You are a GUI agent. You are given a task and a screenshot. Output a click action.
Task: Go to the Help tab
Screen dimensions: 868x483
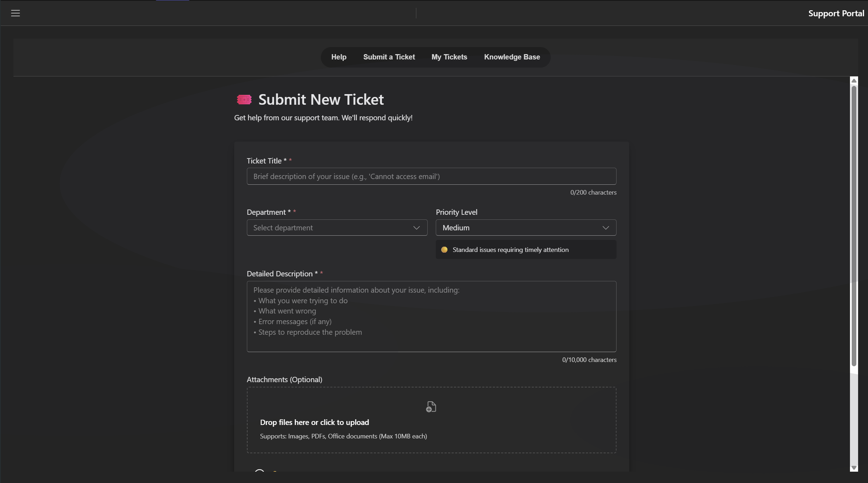(338, 57)
